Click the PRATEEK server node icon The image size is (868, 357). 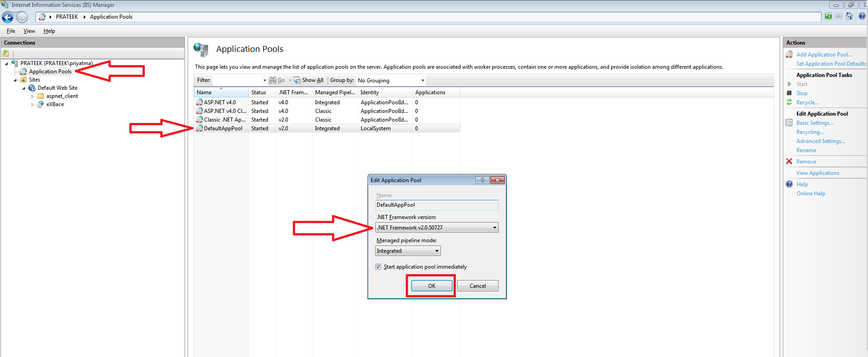(x=15, y=63)
